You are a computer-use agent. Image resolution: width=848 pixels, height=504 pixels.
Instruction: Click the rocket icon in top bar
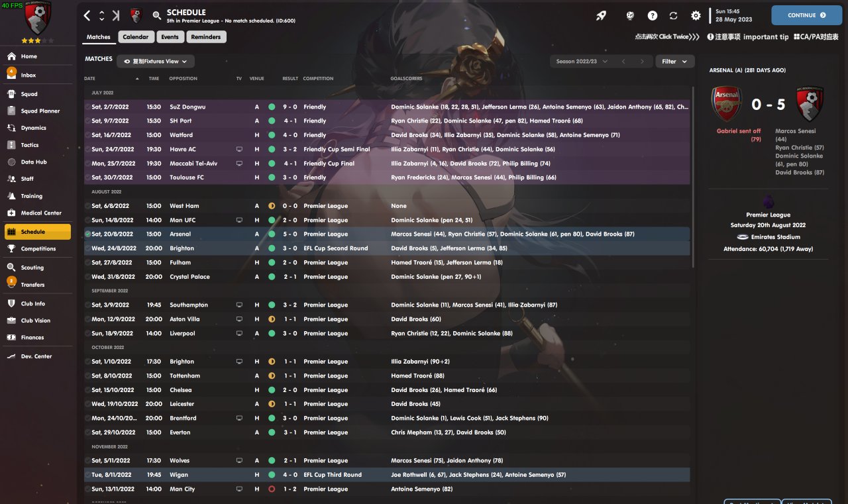[x=601, y=15]
